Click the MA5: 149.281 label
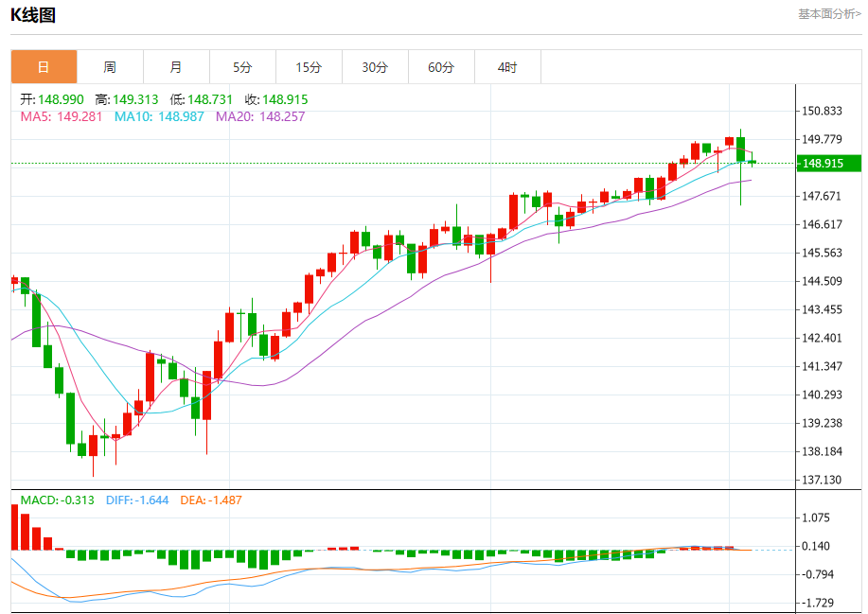This screenshot has height=614, width=868. click(x=62, y=116)
